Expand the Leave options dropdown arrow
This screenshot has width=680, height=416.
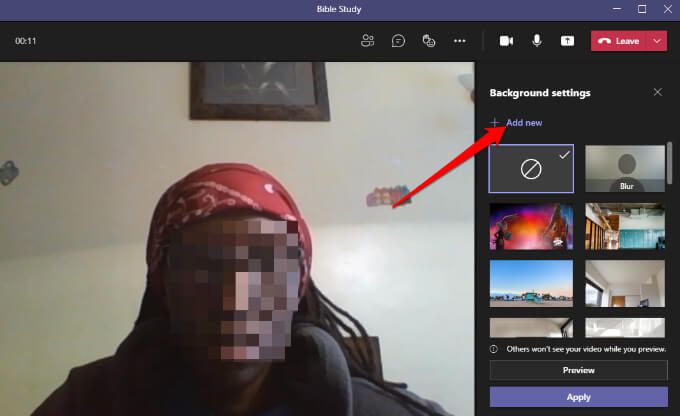657,41
